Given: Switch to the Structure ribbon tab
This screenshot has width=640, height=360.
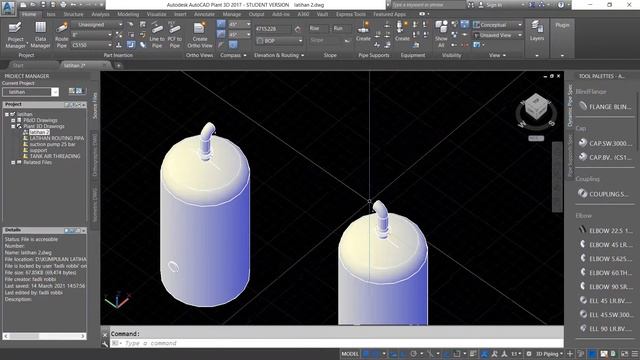Looking at the screenshot, I should click(x=73, y=14).
